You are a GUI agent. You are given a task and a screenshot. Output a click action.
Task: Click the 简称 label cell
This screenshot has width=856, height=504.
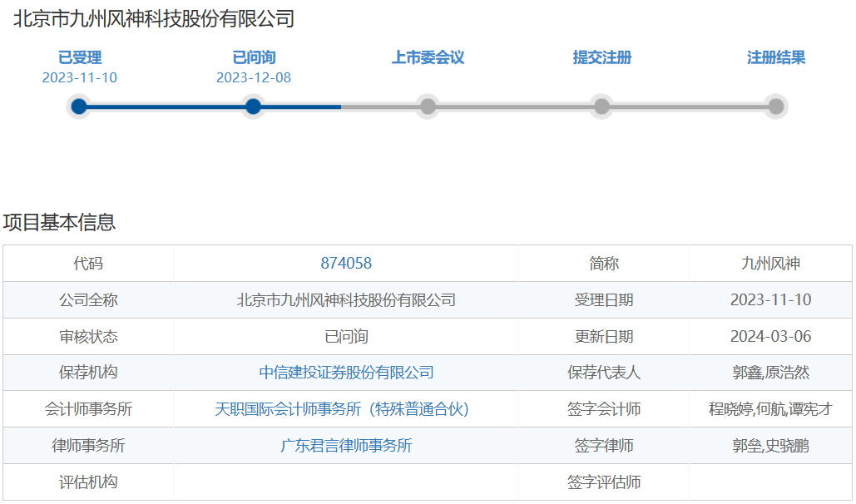pyautogui.click(x=604, y=263)
